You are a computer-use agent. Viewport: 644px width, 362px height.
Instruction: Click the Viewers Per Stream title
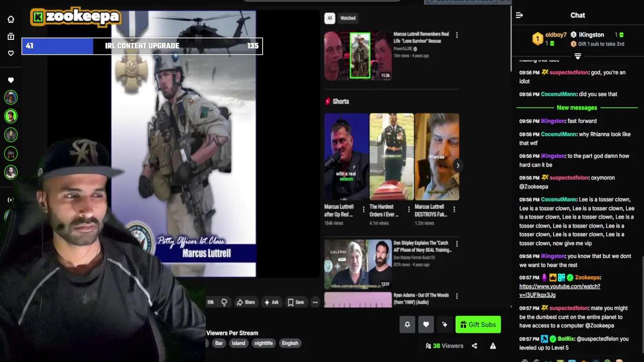232,333
